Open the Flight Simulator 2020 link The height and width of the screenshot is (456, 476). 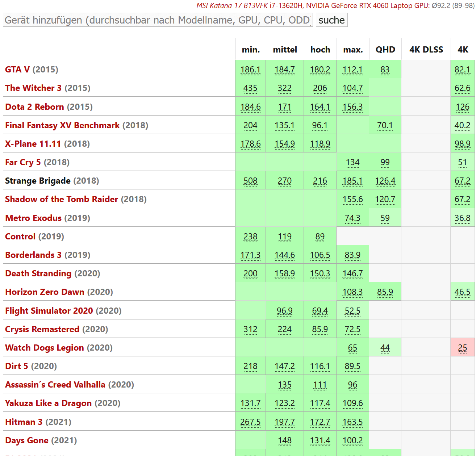(x=49, y=311)
